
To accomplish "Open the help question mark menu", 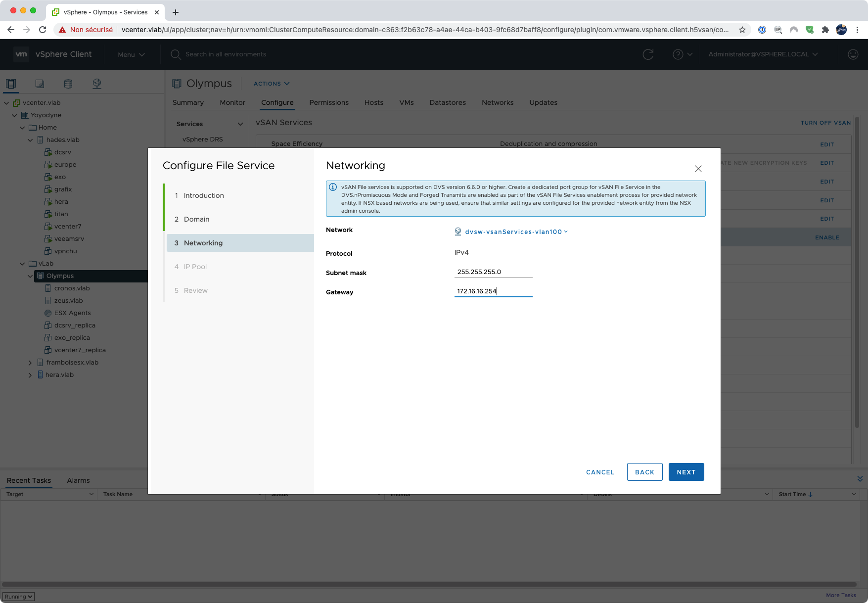I will tap(682, 54).
